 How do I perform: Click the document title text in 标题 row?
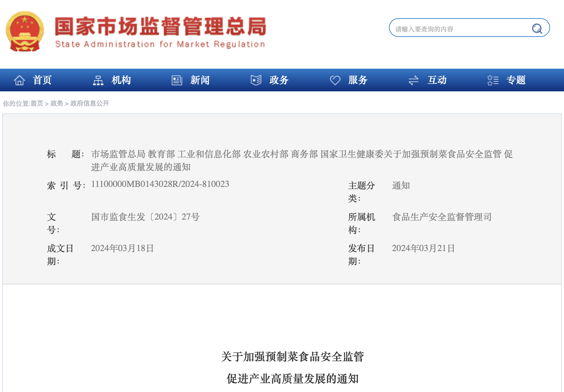[x=302, y=160]
